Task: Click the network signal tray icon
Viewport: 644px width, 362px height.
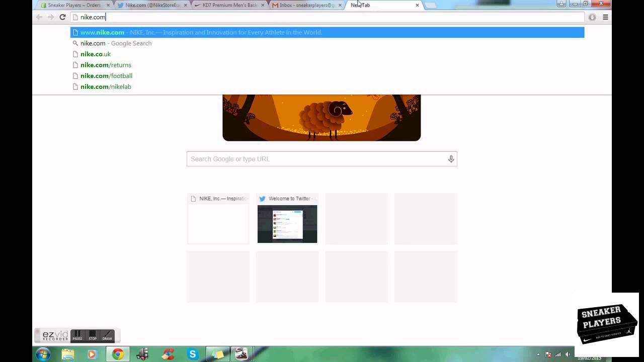Action: (x=558, y=354)
